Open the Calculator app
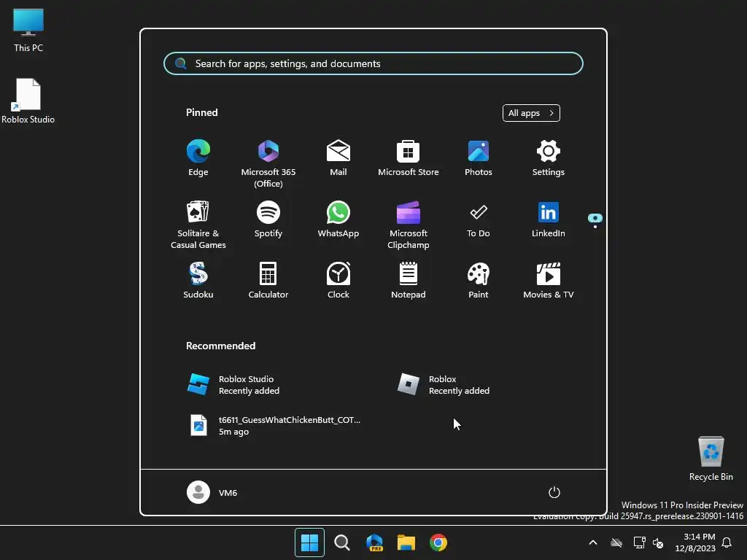Image resolution: width=747 pixels, height=560 pixels. [x=268, y=281]
